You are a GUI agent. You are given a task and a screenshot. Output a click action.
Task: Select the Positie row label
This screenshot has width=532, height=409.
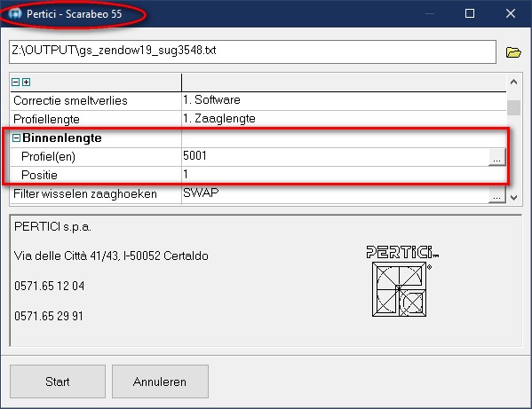(39, 175)
